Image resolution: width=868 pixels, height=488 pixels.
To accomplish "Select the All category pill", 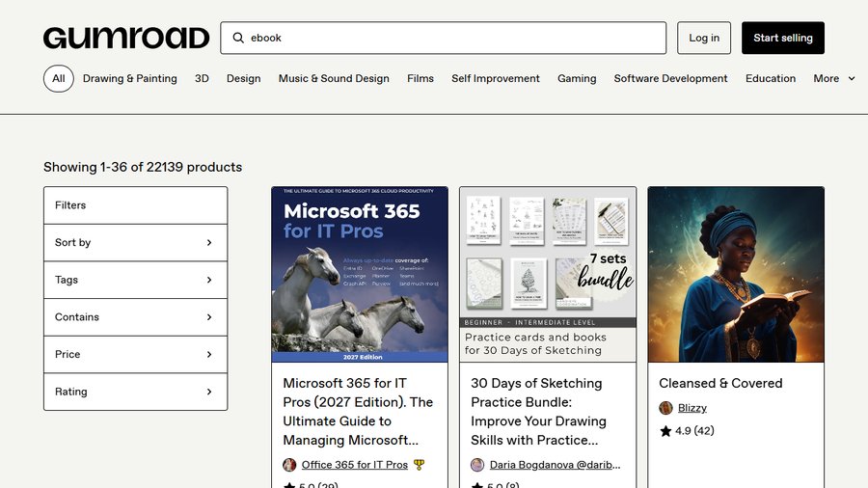I will (59, 78).
